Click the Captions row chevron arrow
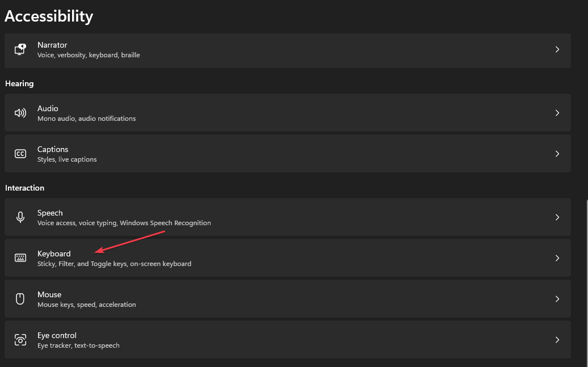The width and height of the screenshot is (588, 367). click(x=557, y=154)
